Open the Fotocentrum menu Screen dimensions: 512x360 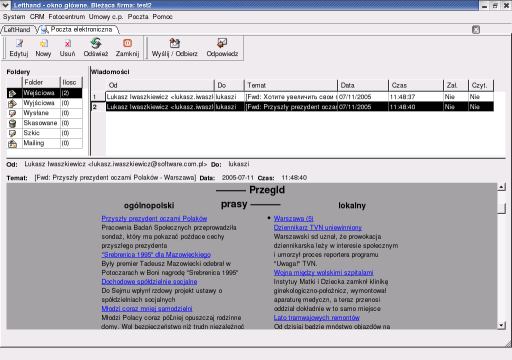click(67, 17)
